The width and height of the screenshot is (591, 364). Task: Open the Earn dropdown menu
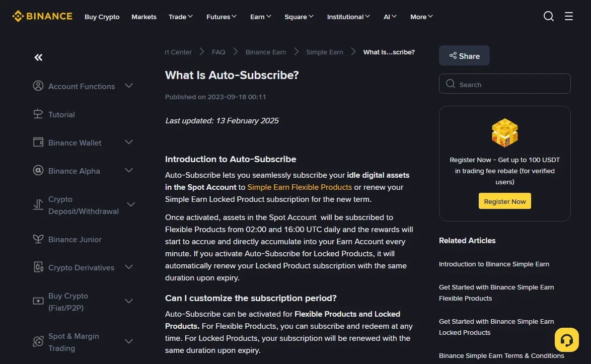click(x=260, y=17)
